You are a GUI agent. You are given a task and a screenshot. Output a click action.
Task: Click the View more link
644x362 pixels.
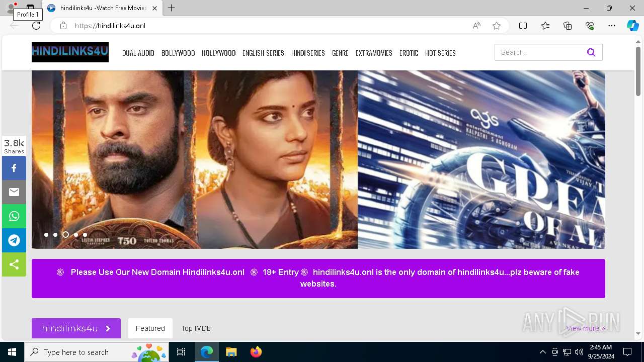(x=586, y=328)
